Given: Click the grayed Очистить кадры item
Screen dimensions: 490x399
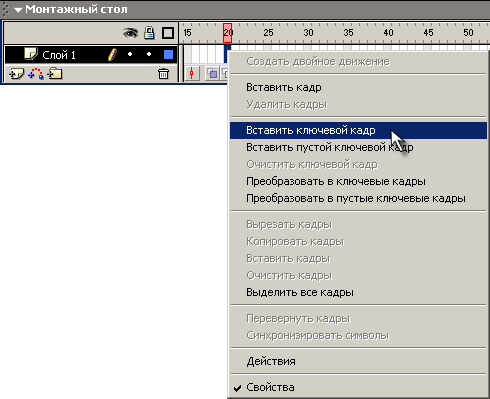Looking at the screenshot, I should click(358, 276).
